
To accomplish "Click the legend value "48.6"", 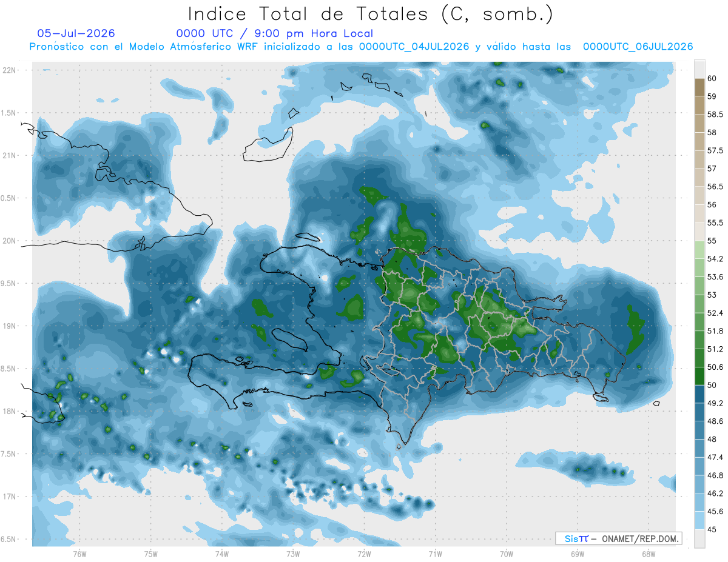I will (715, 421).
